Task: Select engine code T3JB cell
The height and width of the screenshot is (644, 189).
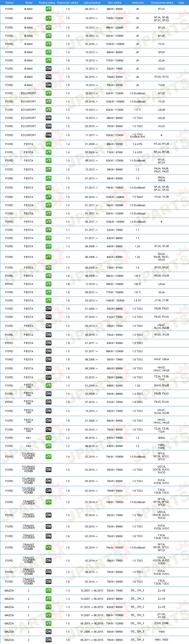Action: (x=161, y=85)
